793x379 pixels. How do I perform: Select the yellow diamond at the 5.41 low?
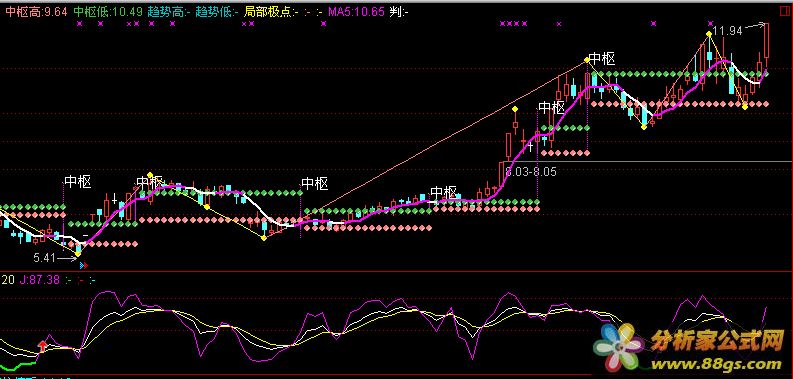77,254
